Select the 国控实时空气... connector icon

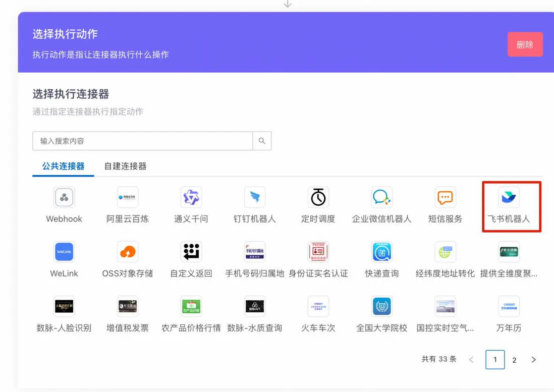click(445, 306)
